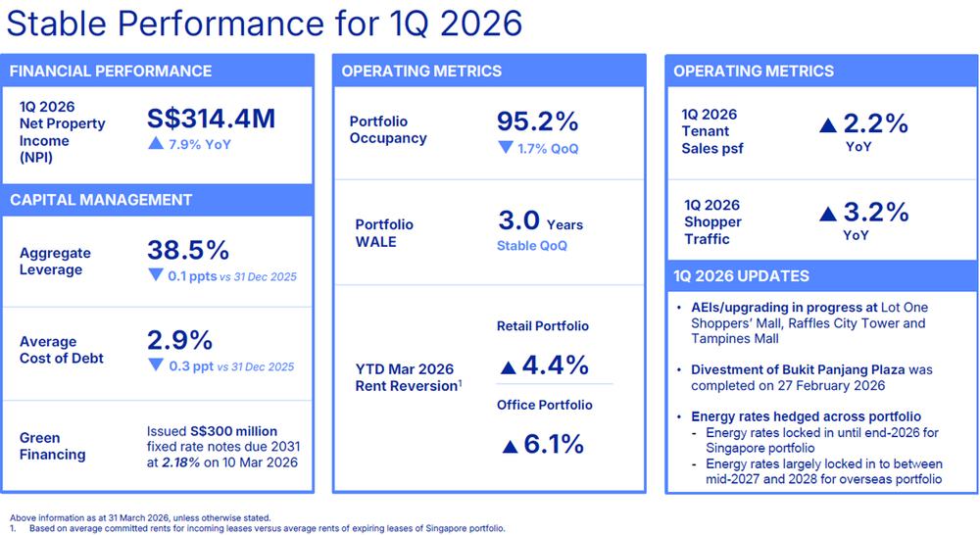Screen dimensions: 980x535
Task: Select the '95.2%' occupancy value
Action: 537,122
